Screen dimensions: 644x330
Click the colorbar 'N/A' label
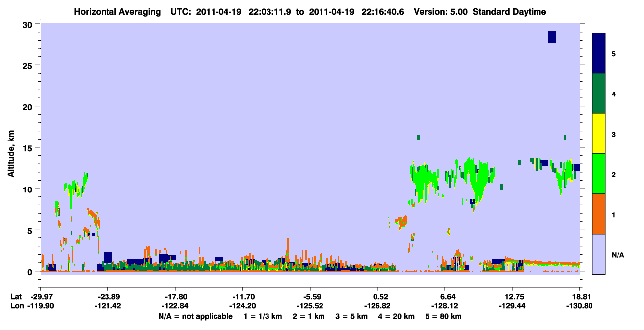[x=618, y=255]
